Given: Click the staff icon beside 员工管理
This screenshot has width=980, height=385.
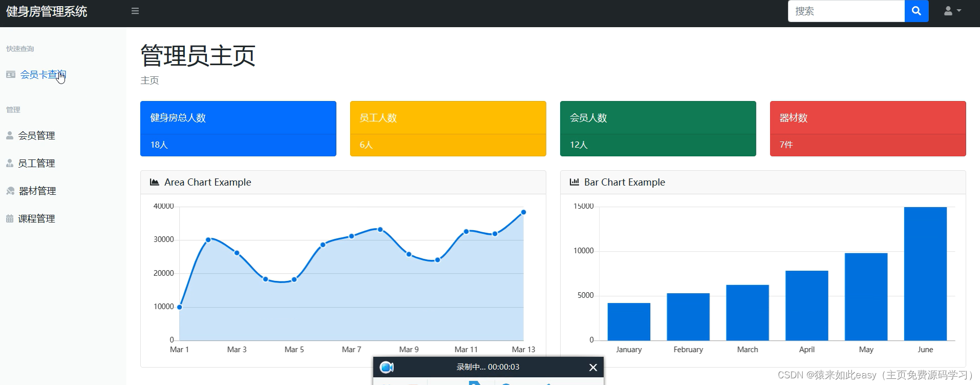Looking at the screenshot, I should (10, 163).
